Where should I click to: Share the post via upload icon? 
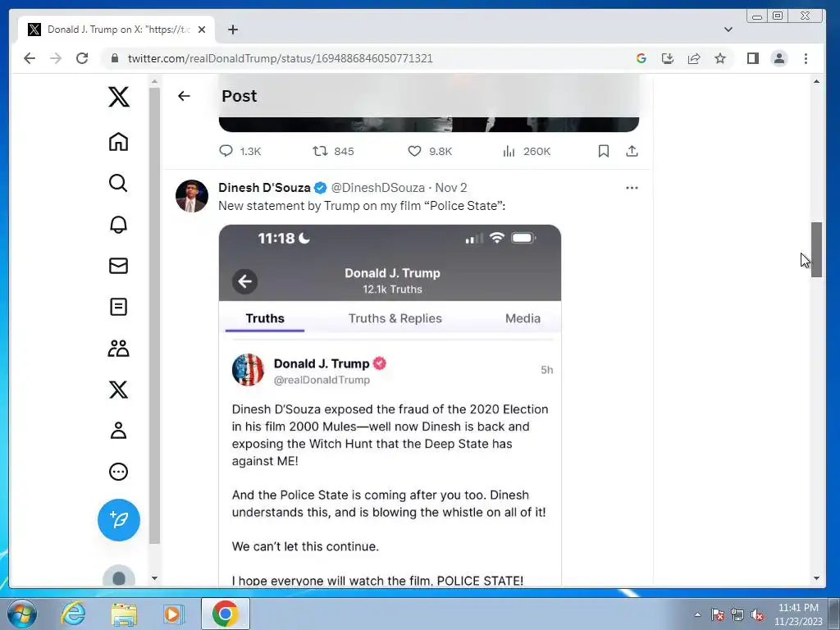pyautogui.click(x=632, y=151)
